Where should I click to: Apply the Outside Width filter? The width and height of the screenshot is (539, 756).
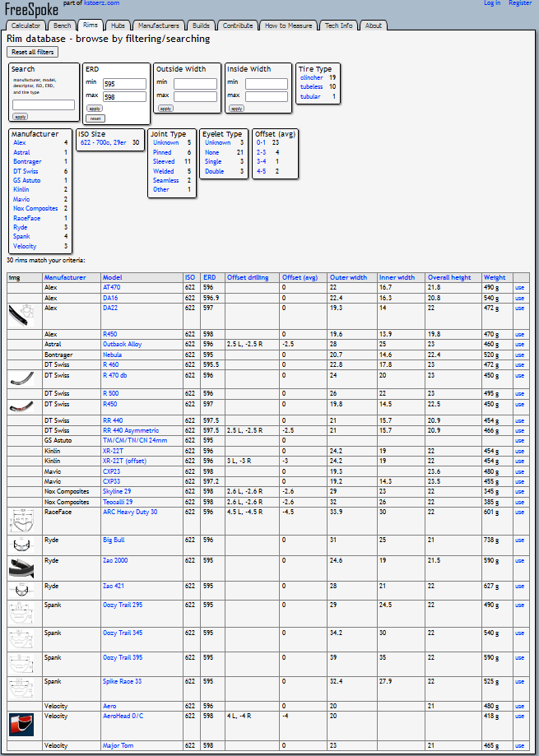pyautogui.click(x=165, y=109)
